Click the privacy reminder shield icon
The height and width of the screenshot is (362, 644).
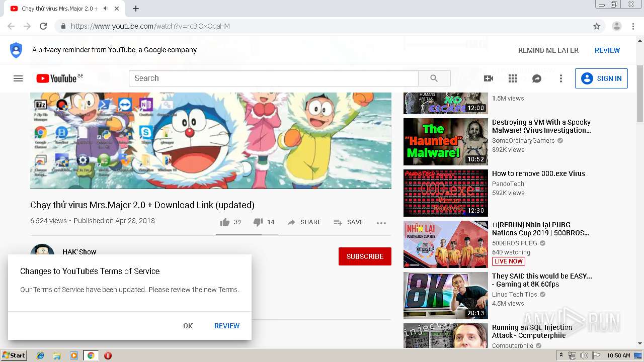click(16, 50)
